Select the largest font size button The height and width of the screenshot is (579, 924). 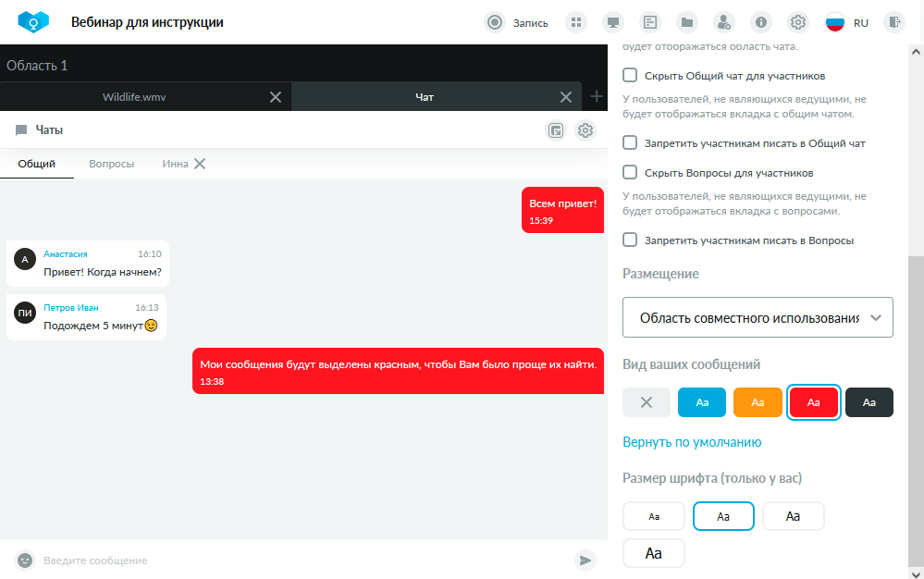654,553
